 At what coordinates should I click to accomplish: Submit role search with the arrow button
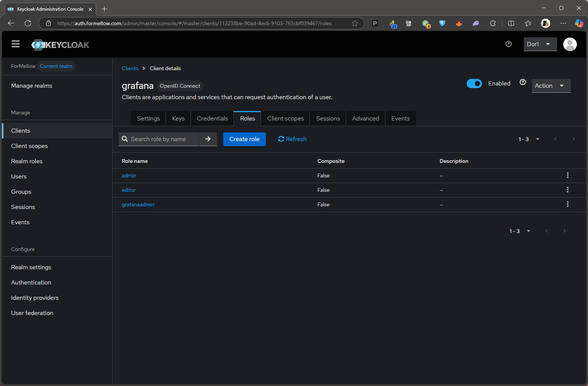208,139
